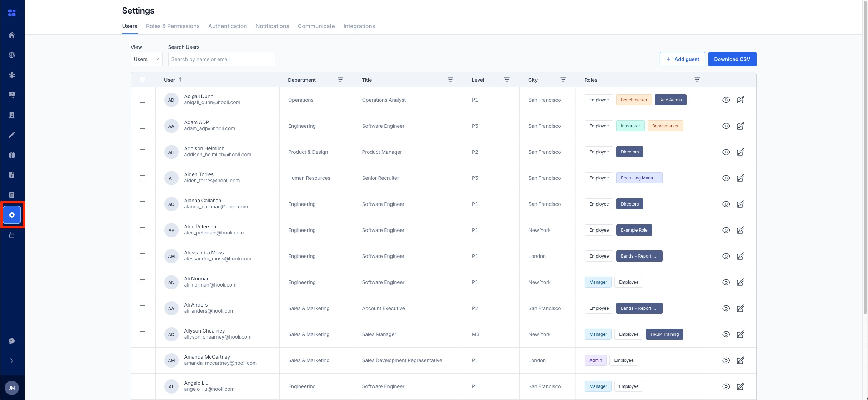This screenshot has width=868, height=400.
Task: Click the page vertical scrollbar
Action: pyautogui.click(x=865, y=157)
